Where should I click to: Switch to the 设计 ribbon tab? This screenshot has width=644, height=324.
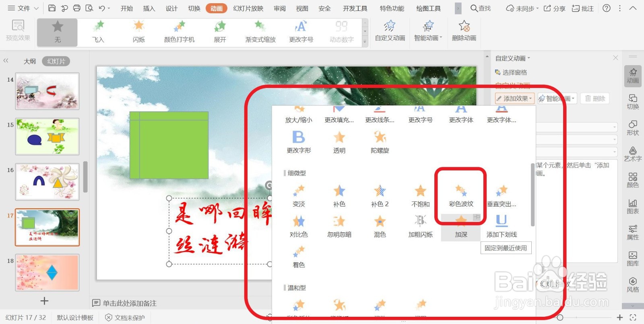(x=171, y=8)
